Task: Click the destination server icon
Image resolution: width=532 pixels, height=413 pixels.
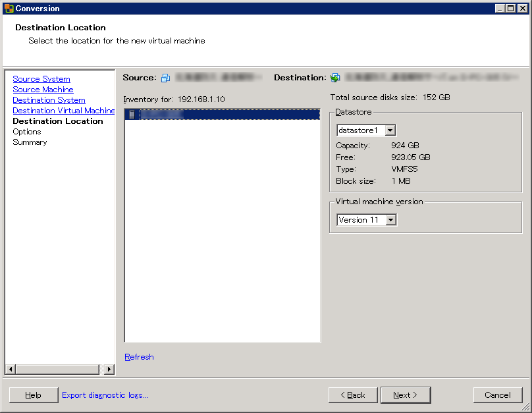Action: [x=335, y=78]
